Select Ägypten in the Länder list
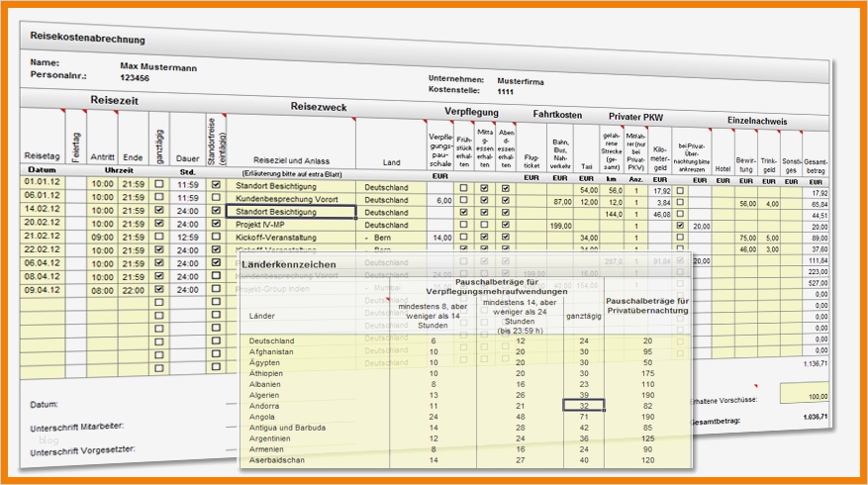 point(264,362)
